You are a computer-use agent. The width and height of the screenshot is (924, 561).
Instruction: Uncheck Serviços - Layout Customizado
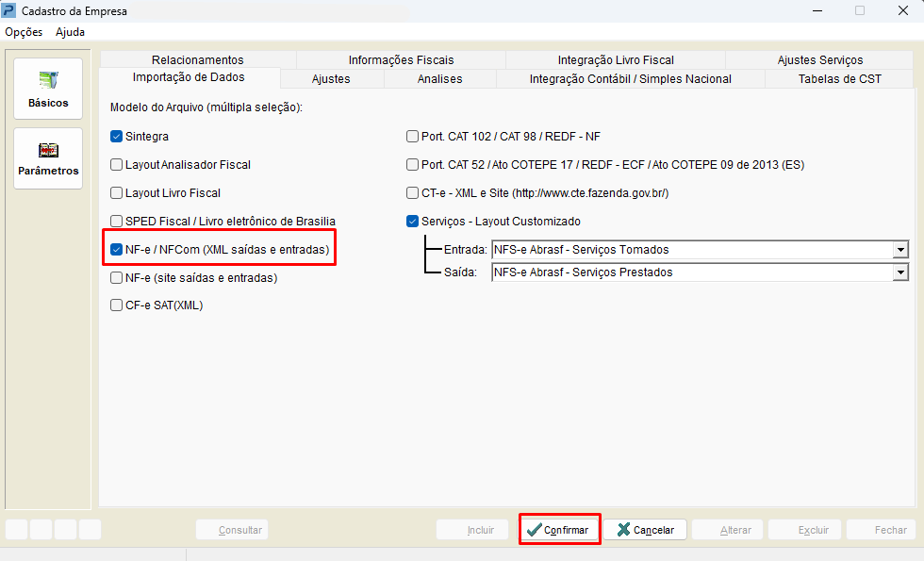tap(413, 221)
